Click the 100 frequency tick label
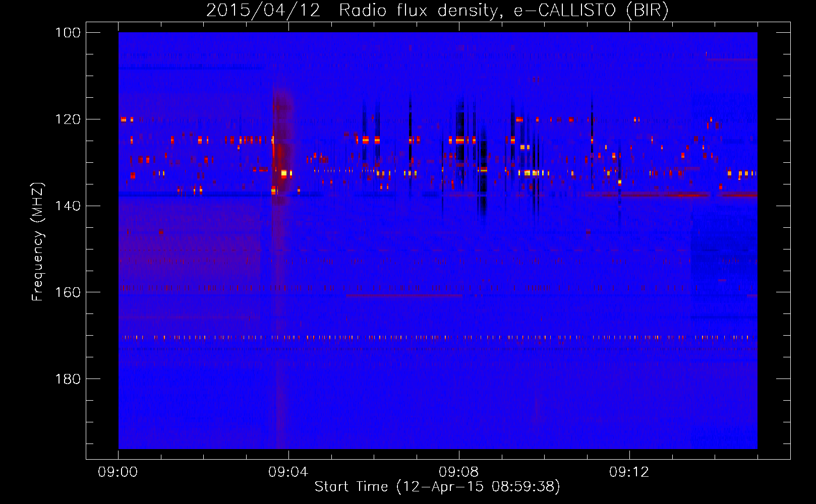Screen dimensions: 816x504 coord(68,33)
